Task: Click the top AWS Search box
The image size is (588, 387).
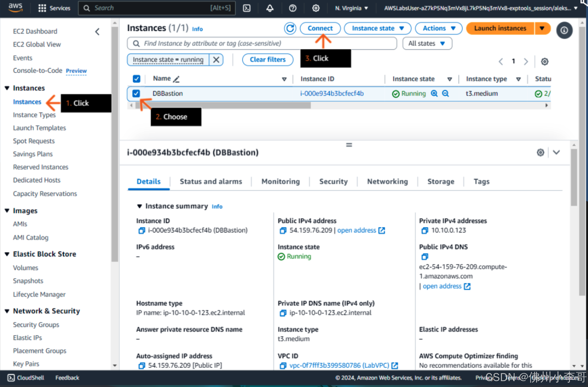Action: tap(157, 8)
